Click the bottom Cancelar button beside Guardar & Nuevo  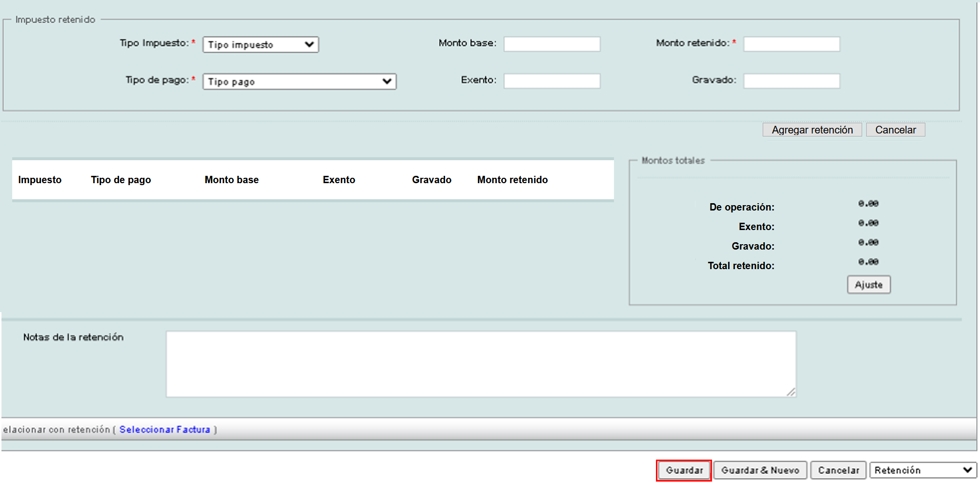click(x=838, y=470)
